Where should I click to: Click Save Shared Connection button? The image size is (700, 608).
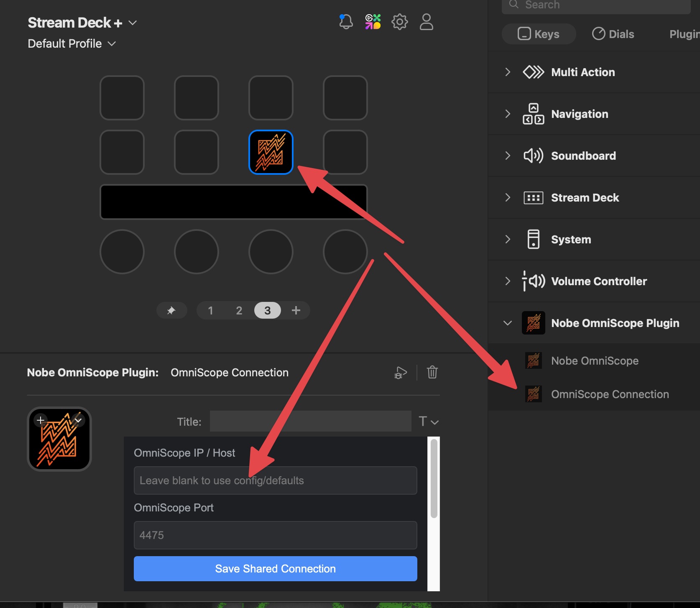click(x=275, y=569)
